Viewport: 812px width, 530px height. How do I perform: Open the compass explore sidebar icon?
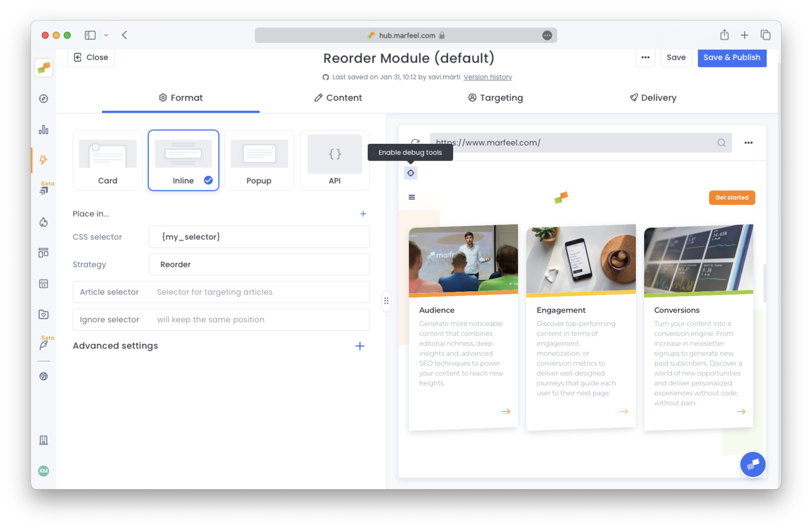coord(43,99)
